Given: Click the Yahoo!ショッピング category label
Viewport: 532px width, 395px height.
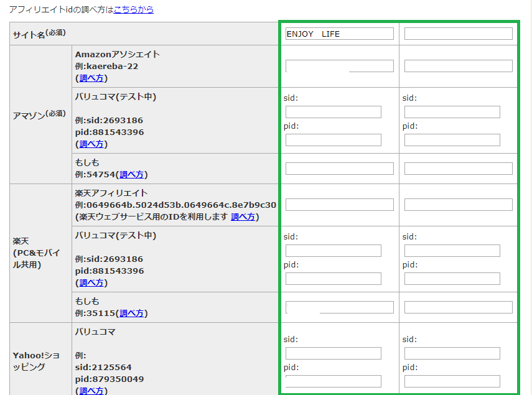Looking at the screenshot, I should 36,361.
